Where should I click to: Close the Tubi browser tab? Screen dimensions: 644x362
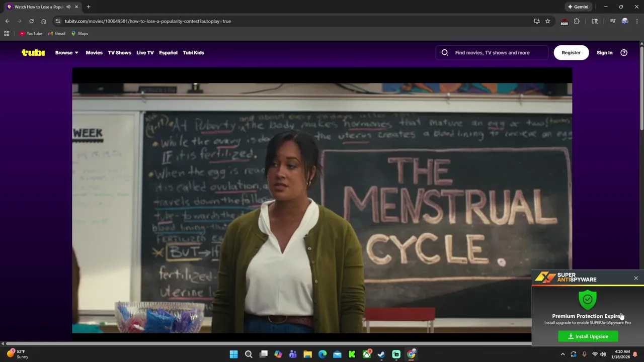click(76, 7)
